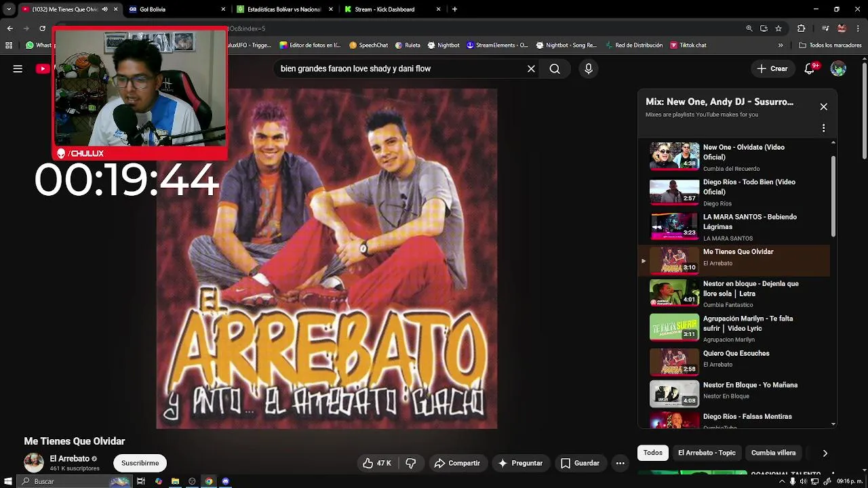
Task: Open File Explorer from taskbar
Action: pos(175,481)
